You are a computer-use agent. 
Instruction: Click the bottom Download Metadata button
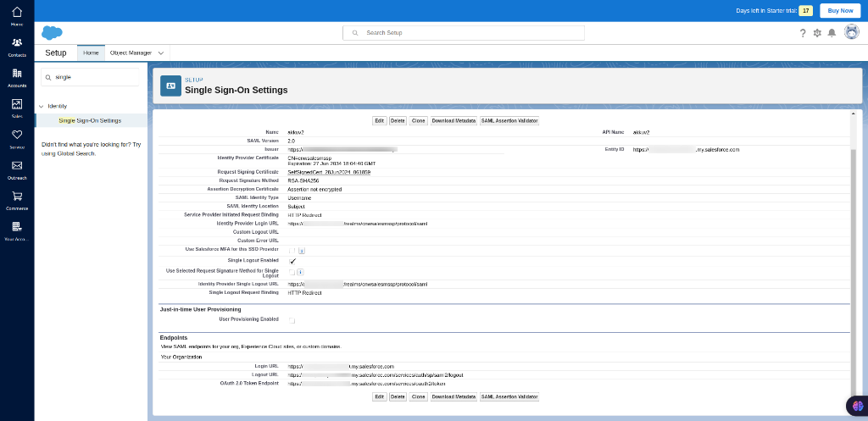tap(453, 396)
